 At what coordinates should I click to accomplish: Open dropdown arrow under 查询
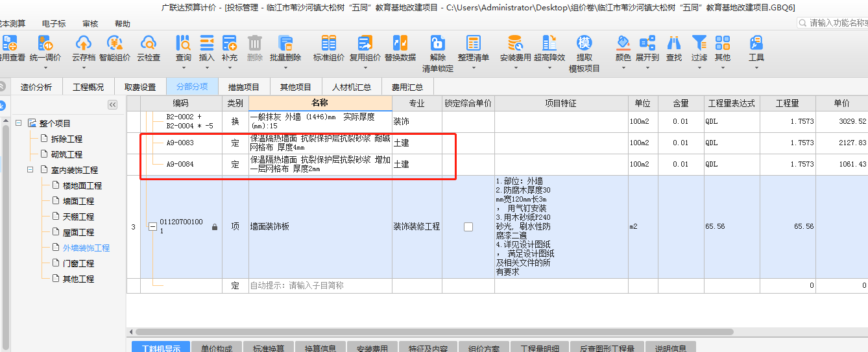tap(184, 67)
